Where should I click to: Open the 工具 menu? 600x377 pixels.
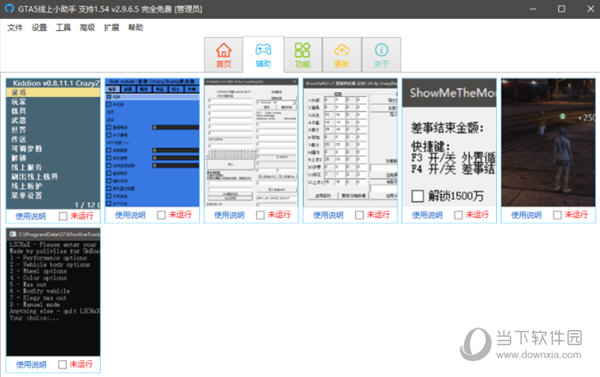click(63, 28)
